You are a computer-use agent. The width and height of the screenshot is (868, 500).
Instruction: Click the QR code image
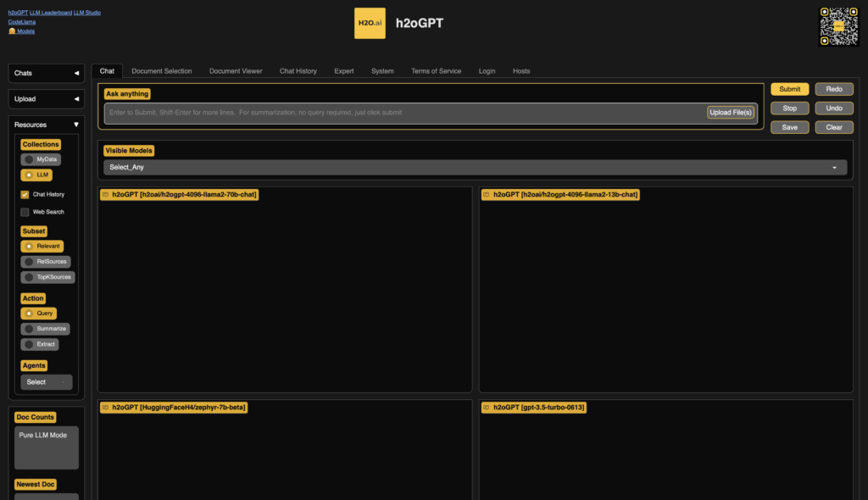(838, 26)
